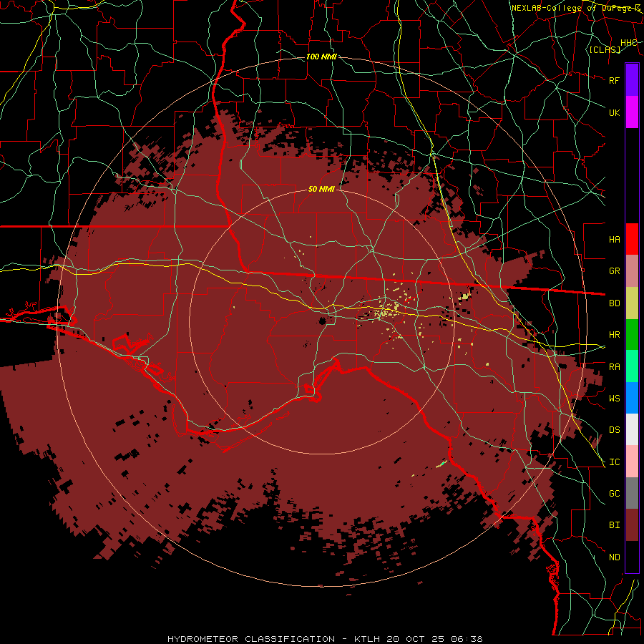
Task: Click the GR pinkish legend swatch
Action: click(x=632, y=271)
